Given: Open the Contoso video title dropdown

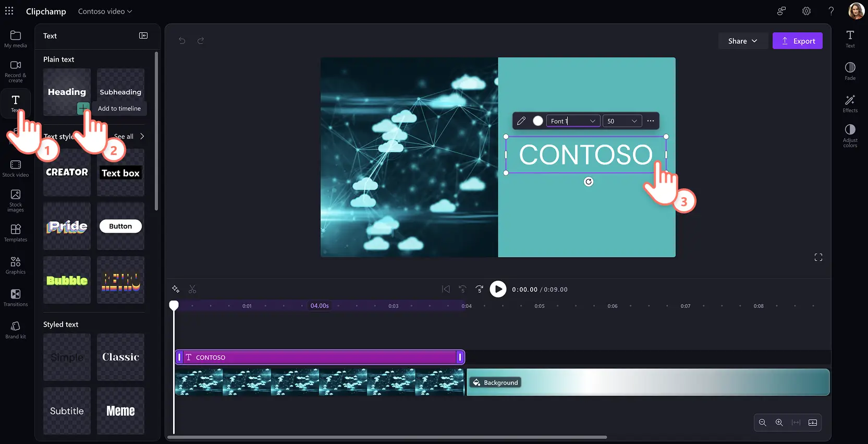Looking at the screenshot, I should pos(105,11).
